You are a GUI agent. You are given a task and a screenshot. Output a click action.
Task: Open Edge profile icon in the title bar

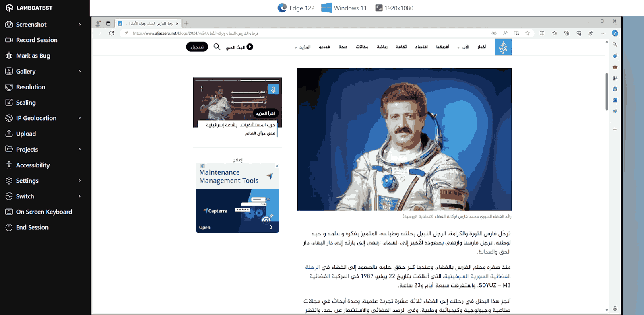pyautogui.click(x=98, y=23)
